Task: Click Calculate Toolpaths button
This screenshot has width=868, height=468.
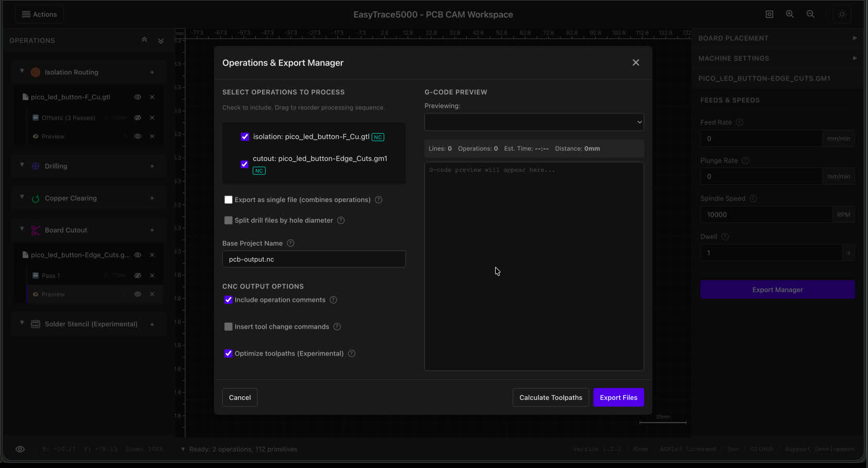Action: 551,397
